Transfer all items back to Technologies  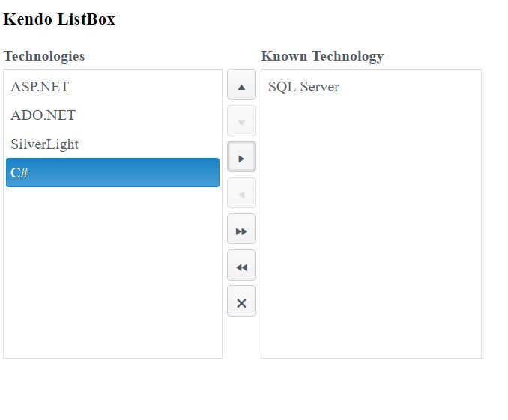241,266
